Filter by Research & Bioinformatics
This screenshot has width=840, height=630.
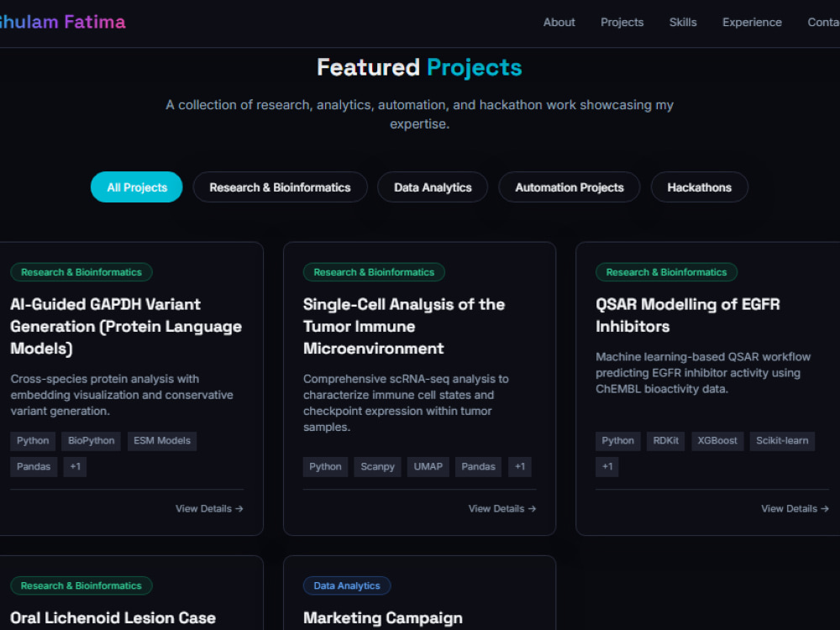[x=281, y=187]
